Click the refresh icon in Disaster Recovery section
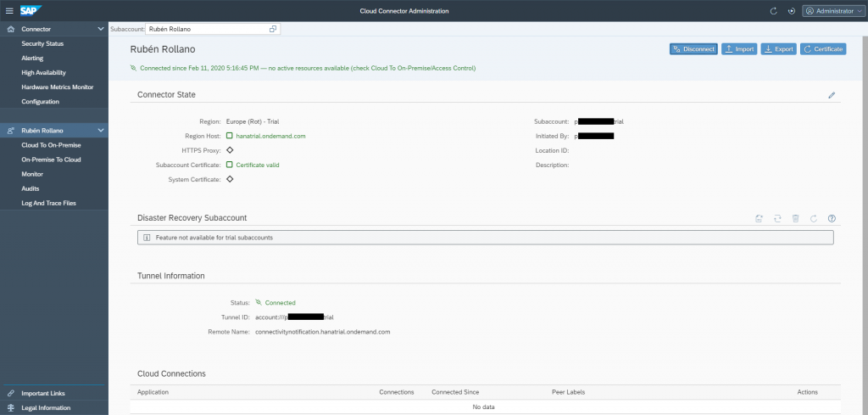Viewport: 868px width, 415px height. click(x=814, y=218)
